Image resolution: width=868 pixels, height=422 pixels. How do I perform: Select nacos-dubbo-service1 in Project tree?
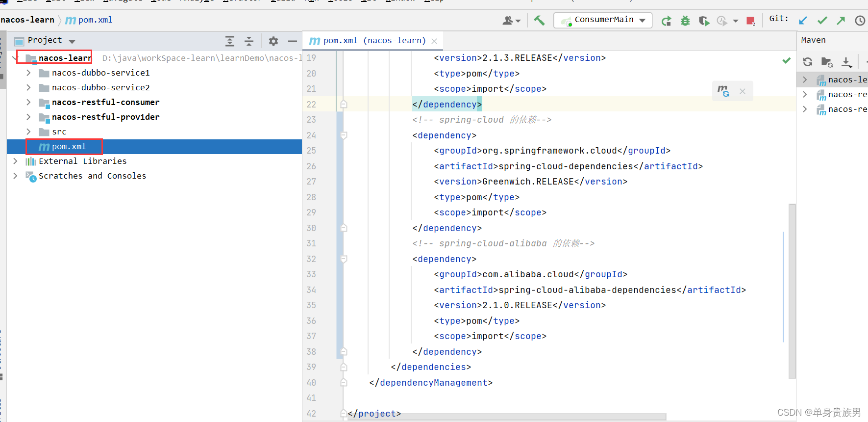101,73
